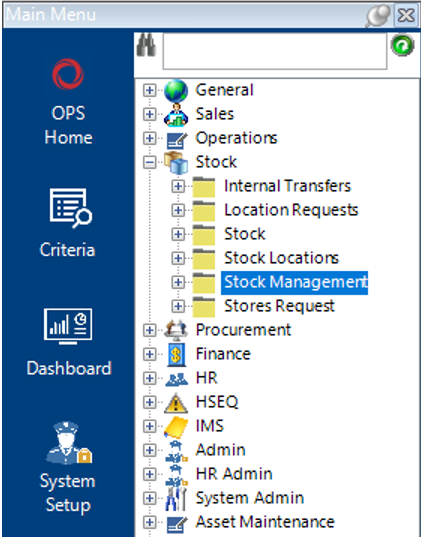Click the HSEQ warning triangle icon
The height and width of the screenshot is (537, 421).
tap(176, 403)
